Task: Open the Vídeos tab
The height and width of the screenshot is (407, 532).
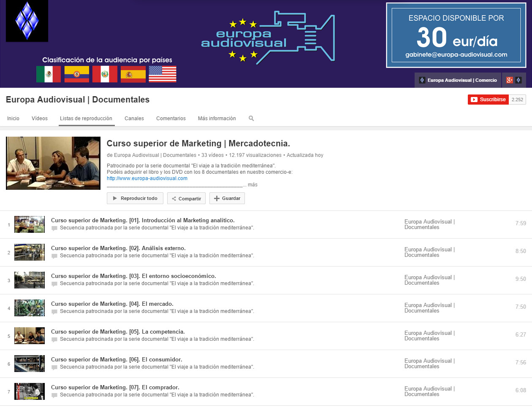Action: (x=40, y=119)
